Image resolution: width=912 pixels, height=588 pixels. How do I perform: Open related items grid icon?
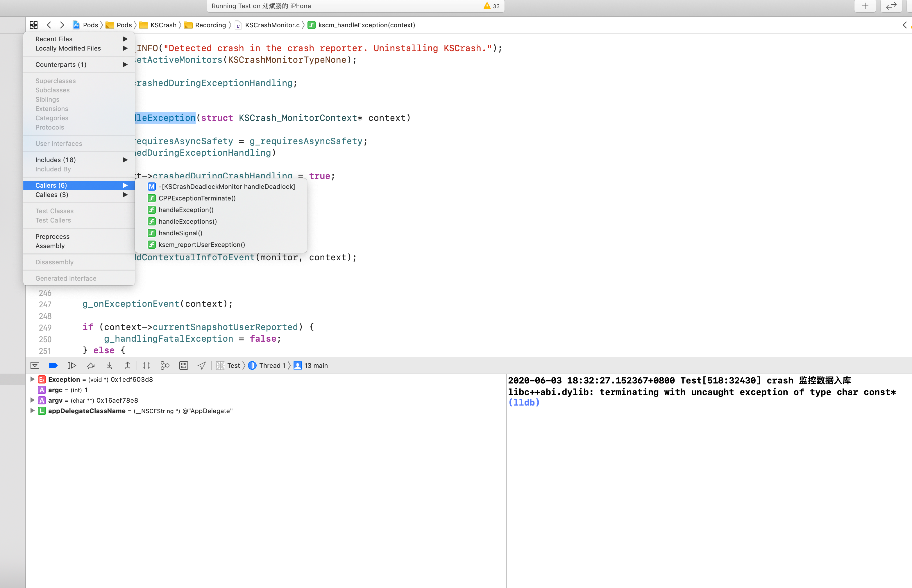(34, 25)
